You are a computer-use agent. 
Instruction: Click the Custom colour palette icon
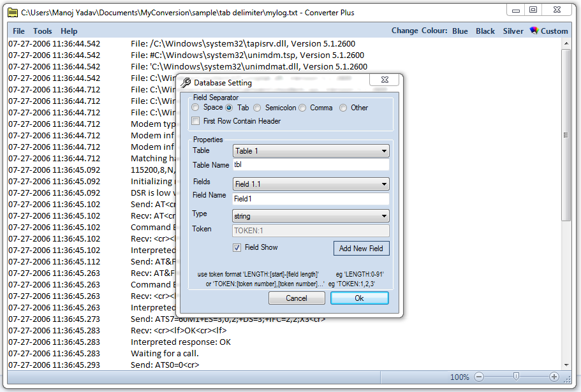tap(534, 31)
